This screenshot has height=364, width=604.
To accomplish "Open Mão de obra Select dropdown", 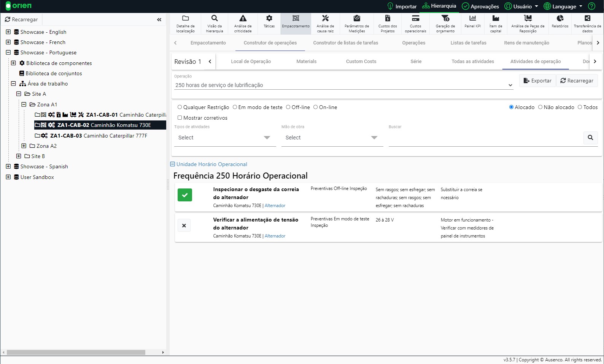I will [x=332, y=138].
